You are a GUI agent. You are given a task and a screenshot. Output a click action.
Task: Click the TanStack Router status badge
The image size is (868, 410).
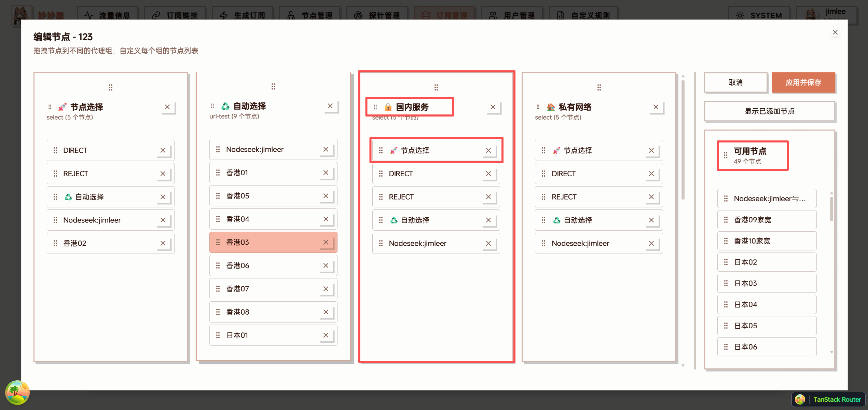[x=828, y=399]
